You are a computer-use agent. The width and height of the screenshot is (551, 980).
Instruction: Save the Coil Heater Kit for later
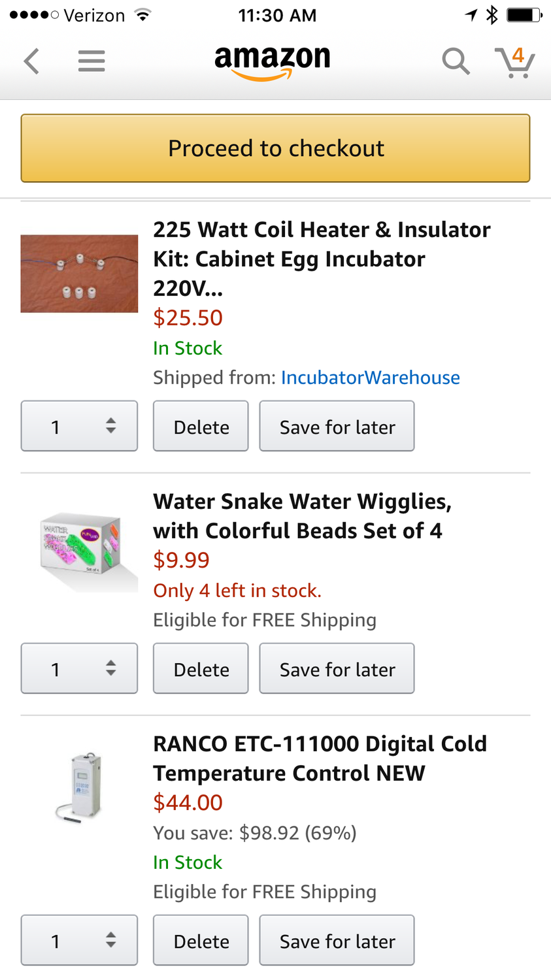(x=337, y=426)
